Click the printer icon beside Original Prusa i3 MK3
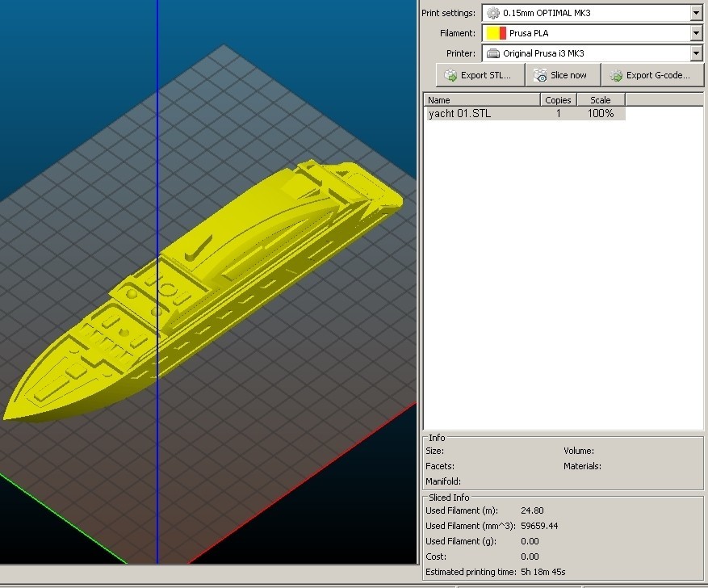 [x=493, y=54]
